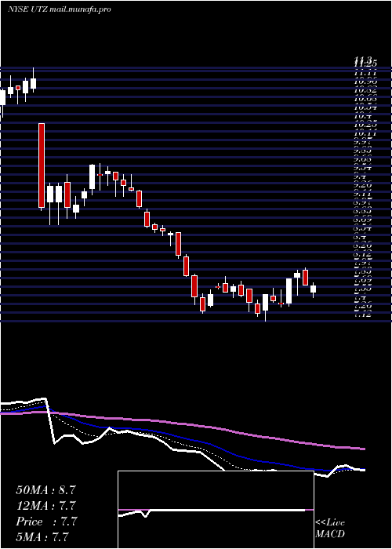Click the 'NYSE UTZ mail.munafa.pro' chart title
Image resolution: width=392 pixels, height=549 pixels.
pyautogui.click(x=60, y=9)
